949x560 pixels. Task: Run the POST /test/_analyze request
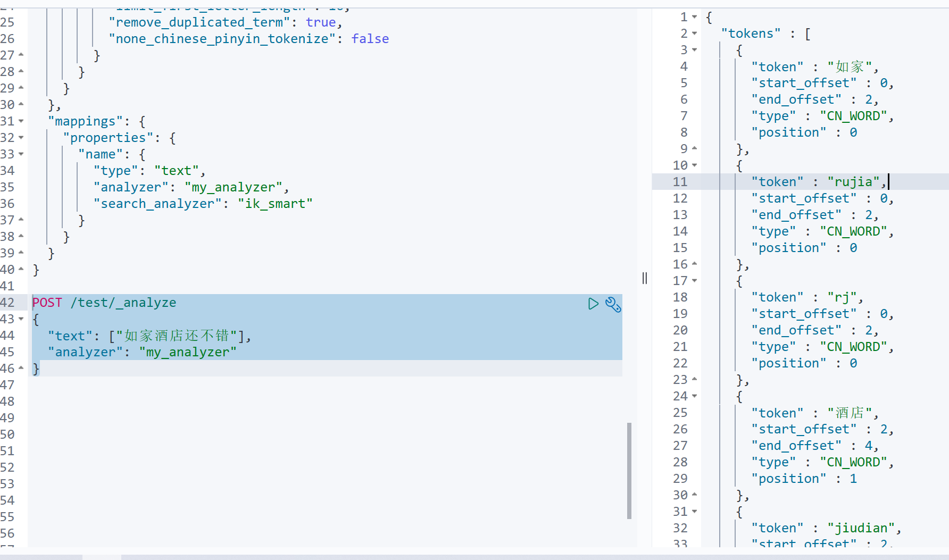(593, 304)
